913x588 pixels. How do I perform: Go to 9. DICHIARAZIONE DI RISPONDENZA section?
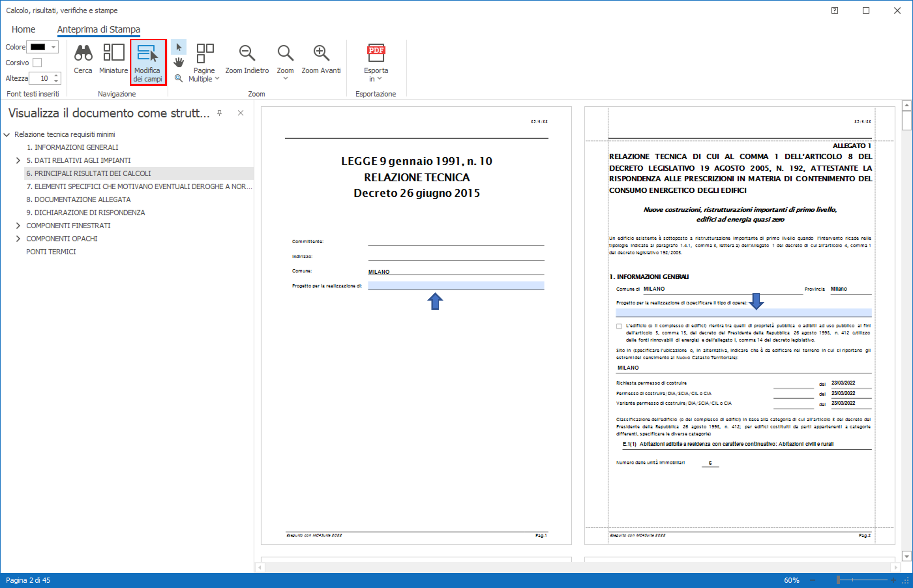[85, 212]
